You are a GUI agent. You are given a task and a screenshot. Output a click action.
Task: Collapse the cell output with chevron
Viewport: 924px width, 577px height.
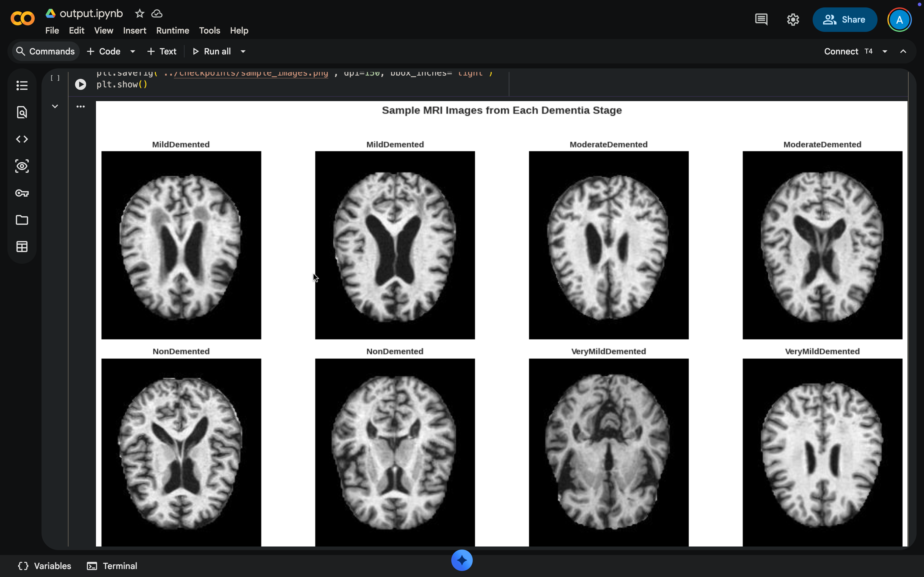click(x=55, y=107)
